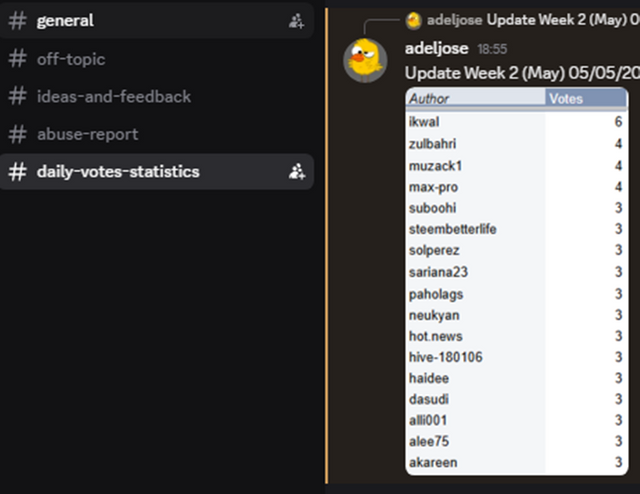This screenshot has width=640, height=494.
Task: Click the hash icon beside abuse-report
Action: pyautogui.click(x=18, y=134)
